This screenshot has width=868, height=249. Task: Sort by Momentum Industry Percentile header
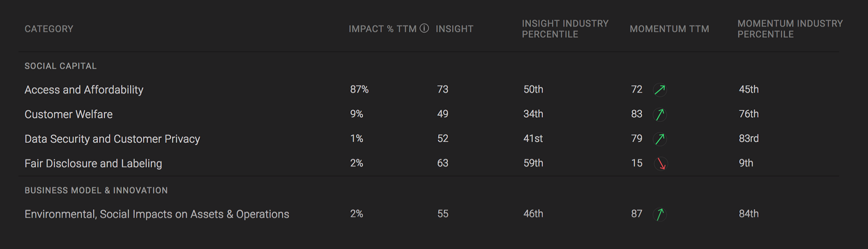click(790, 29)
